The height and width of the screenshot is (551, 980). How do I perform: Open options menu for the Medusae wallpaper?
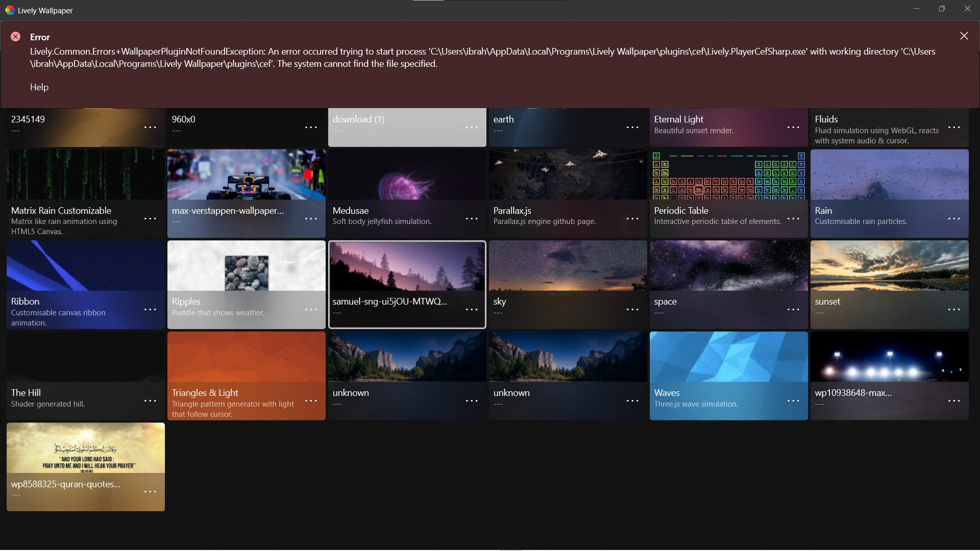472,218
